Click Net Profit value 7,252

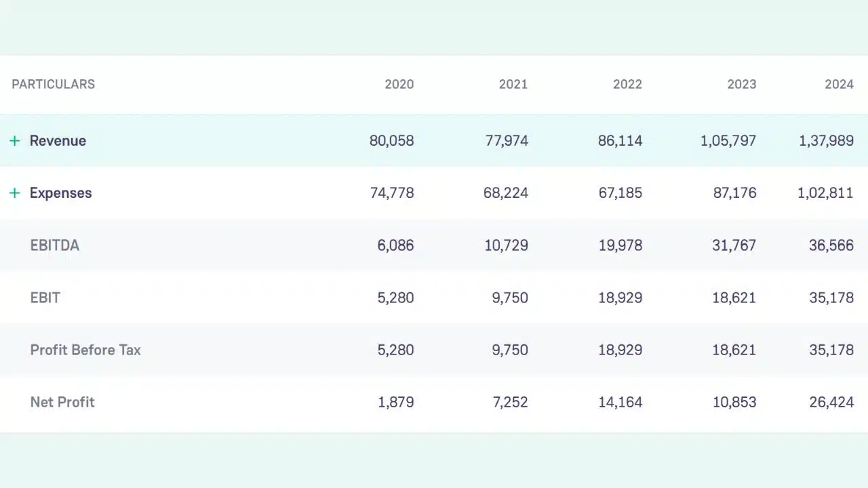510,402
